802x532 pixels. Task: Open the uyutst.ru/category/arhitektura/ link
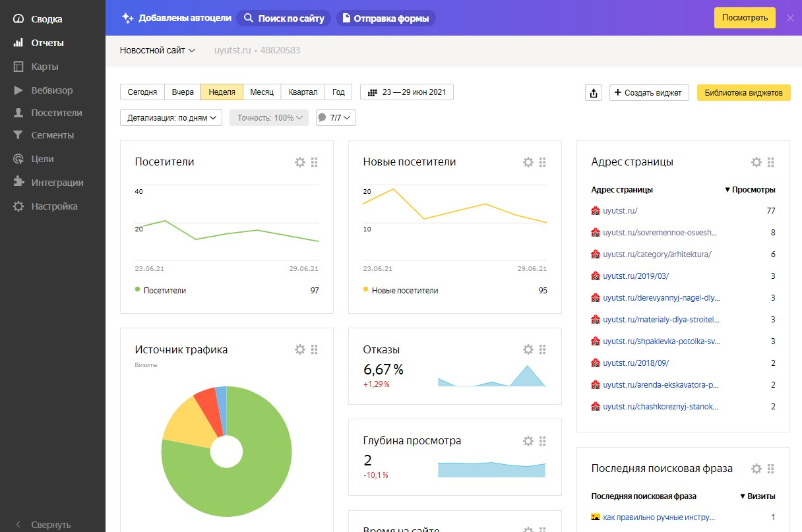click(657, 254)
